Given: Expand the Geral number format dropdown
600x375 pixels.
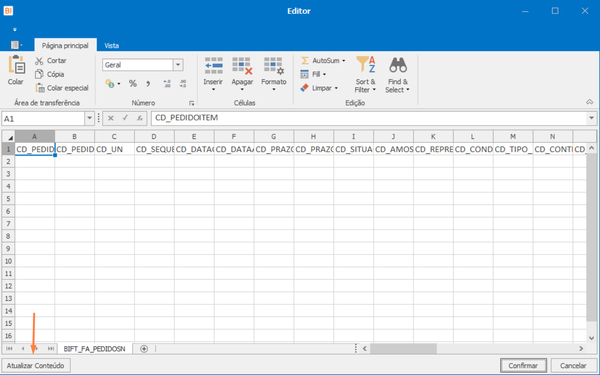Looking at the screenshot, I should tap(178, 65).
